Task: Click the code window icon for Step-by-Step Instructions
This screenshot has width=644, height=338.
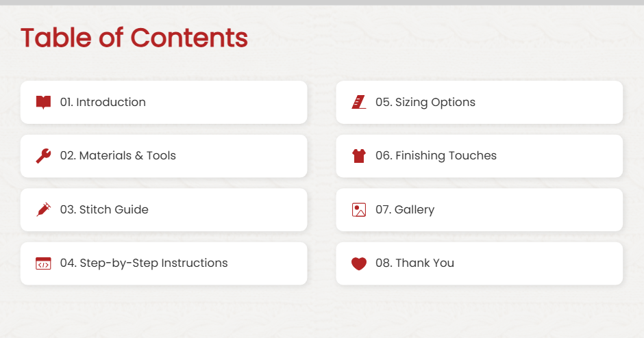Action: [x=43, y=263]
